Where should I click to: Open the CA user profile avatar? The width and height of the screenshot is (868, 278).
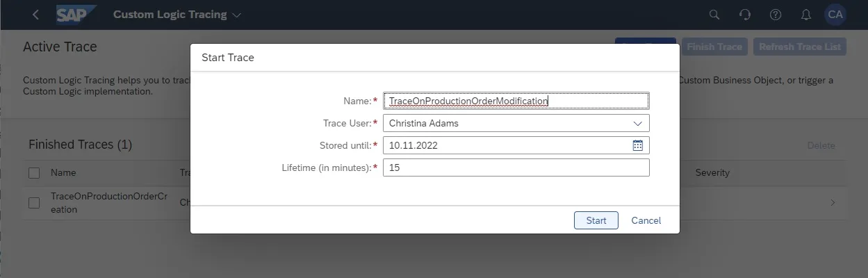point(835,15)
